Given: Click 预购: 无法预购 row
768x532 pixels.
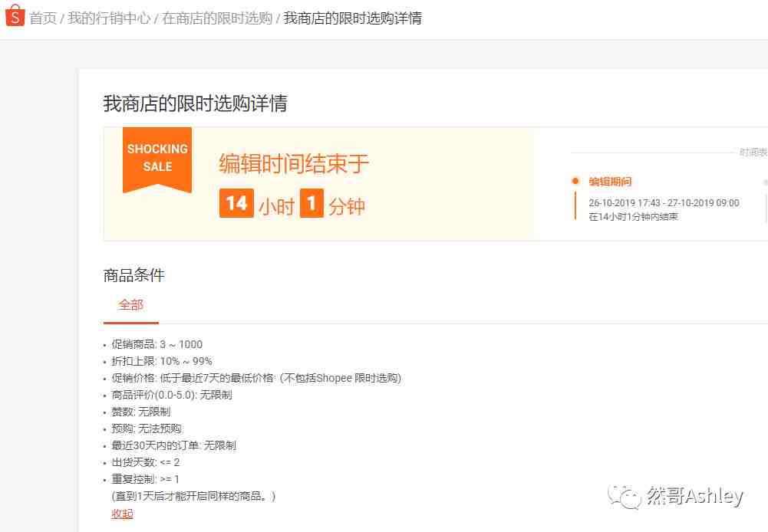Looking at the screenshot, I should pos(146,429).
